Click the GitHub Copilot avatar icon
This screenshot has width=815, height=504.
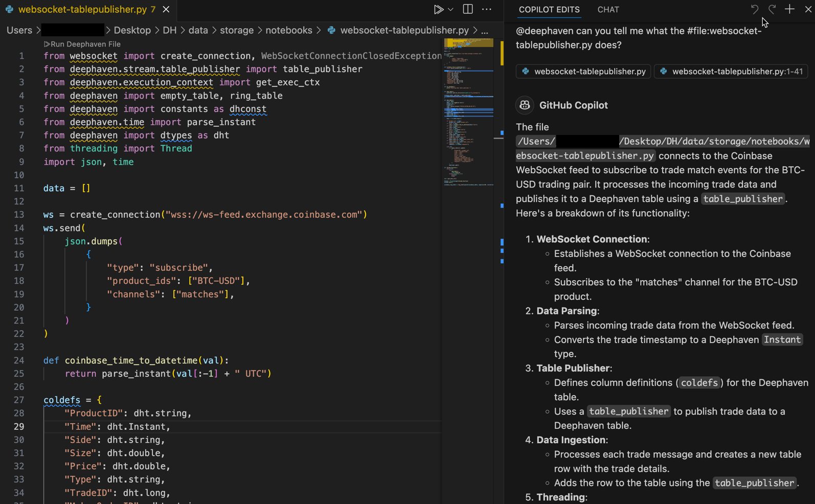click(x=525, y=105)
